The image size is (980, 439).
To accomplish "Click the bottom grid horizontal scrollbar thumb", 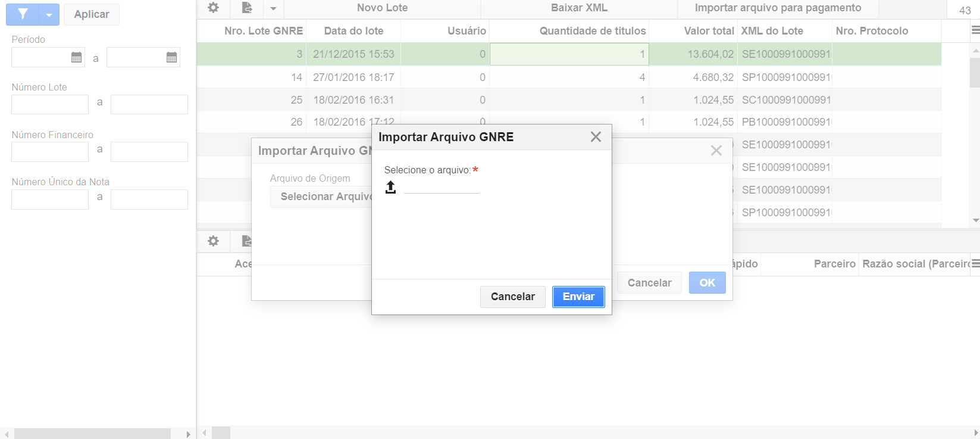I will (x=221, y=432).
